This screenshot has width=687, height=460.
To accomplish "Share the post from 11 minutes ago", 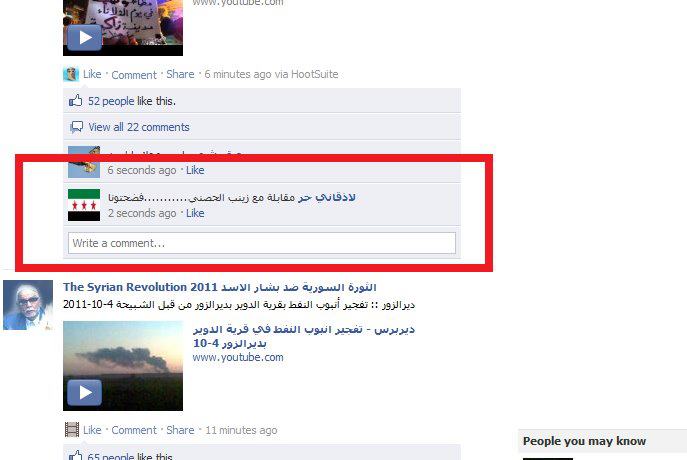I will pyautogui.click(x=180, y=430).
